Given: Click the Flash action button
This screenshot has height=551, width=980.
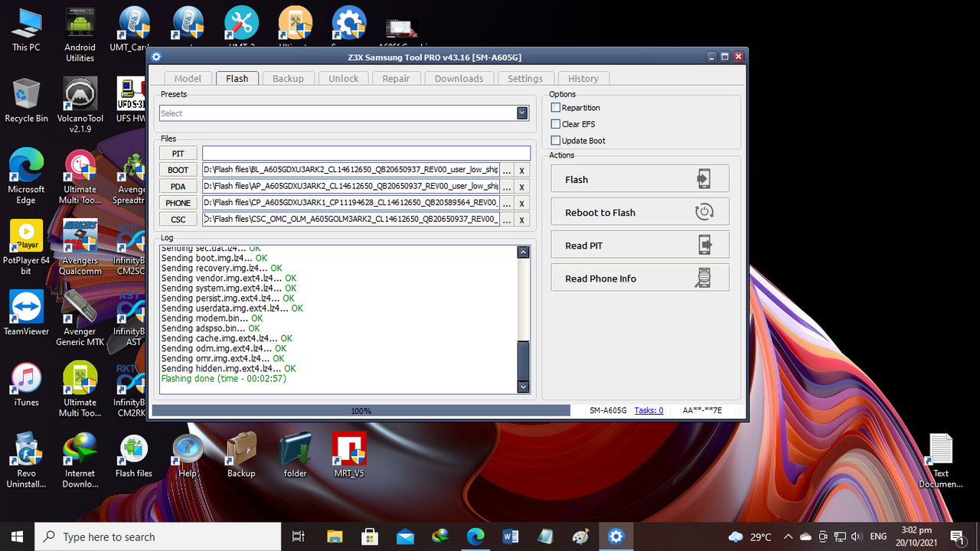Looking at the screenshot, I should tap(640, 179).
